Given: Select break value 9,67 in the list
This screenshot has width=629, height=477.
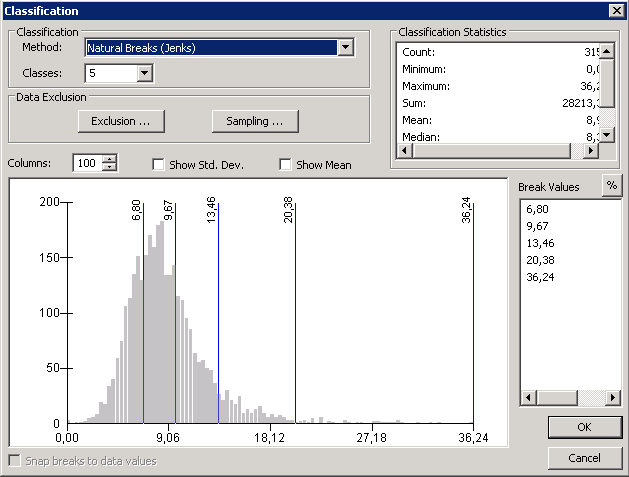Looking at the screenshot, I should (x=538, y=226).
